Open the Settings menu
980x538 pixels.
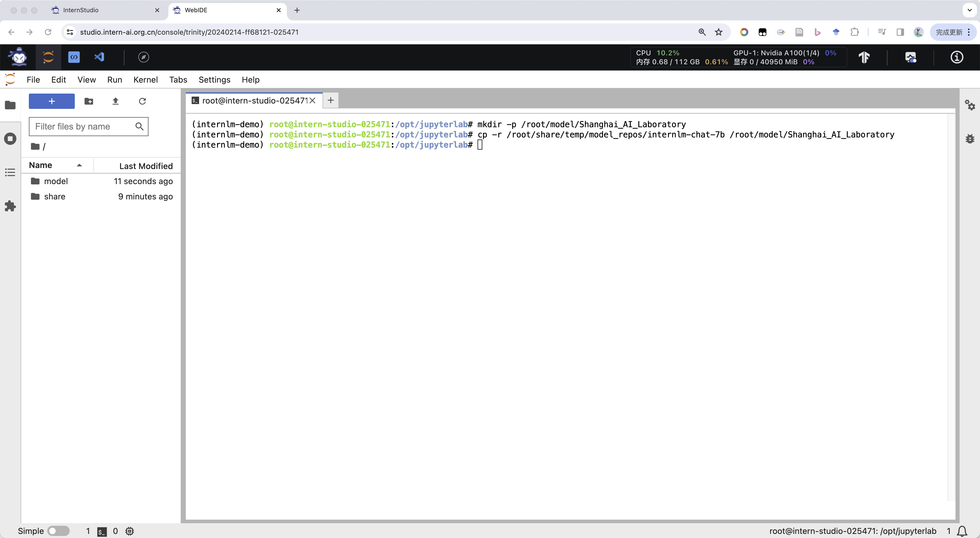(x=214, y=80)
